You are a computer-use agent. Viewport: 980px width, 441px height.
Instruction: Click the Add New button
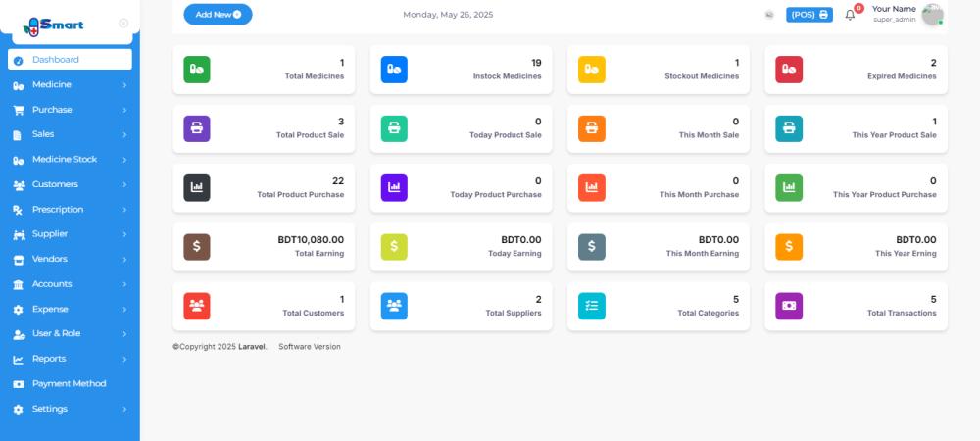219,15
